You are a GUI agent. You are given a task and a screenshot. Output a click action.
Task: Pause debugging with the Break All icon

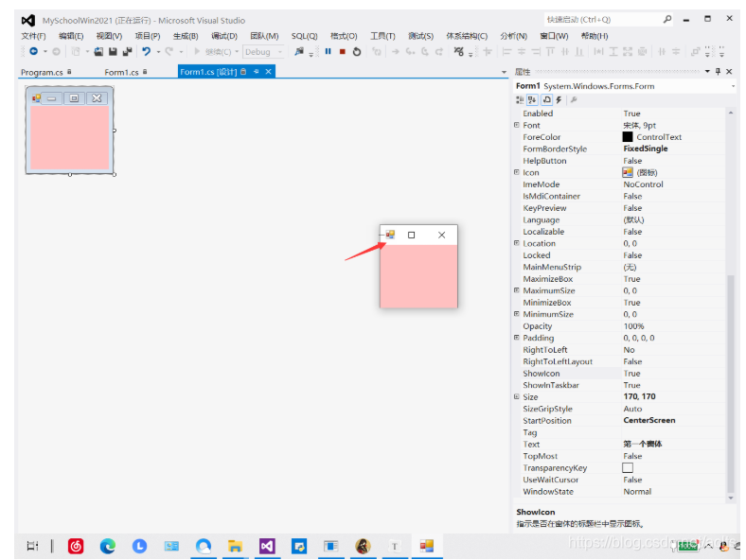[328, 51]
